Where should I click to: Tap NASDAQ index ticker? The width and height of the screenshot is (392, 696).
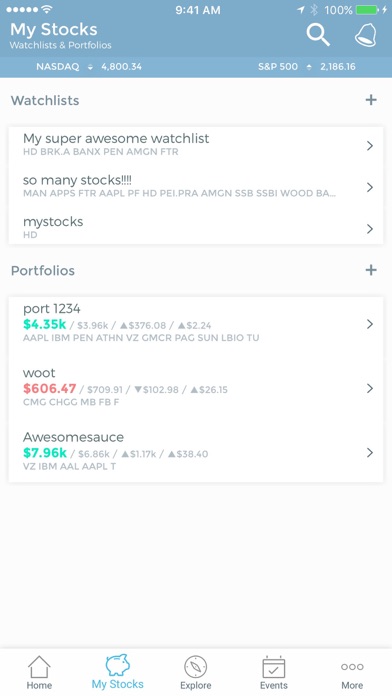[x=89, y=67]
